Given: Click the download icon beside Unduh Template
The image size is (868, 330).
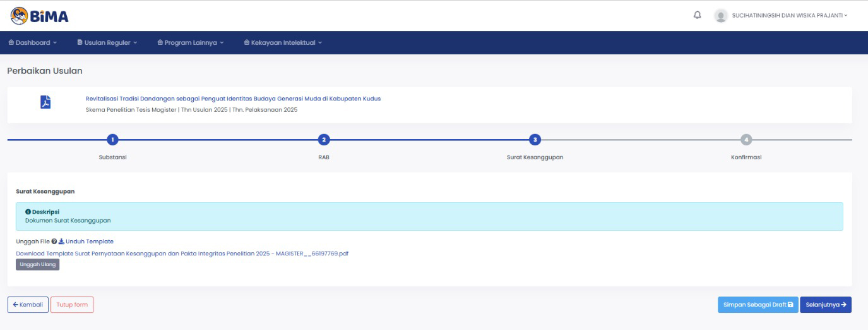Looking at the screenshot, I should coord(61,241).
